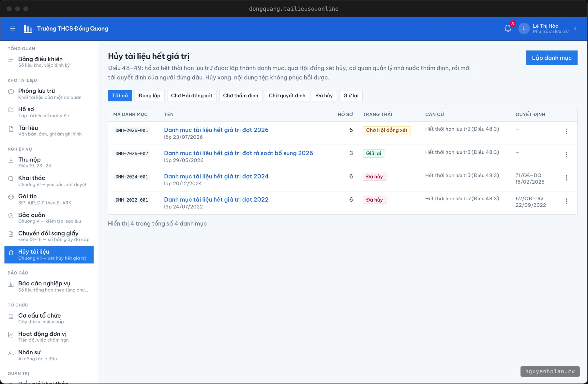Filter by Chờ thẩm định tab
This screenshot has height=384, width=588.
point(241,95)
